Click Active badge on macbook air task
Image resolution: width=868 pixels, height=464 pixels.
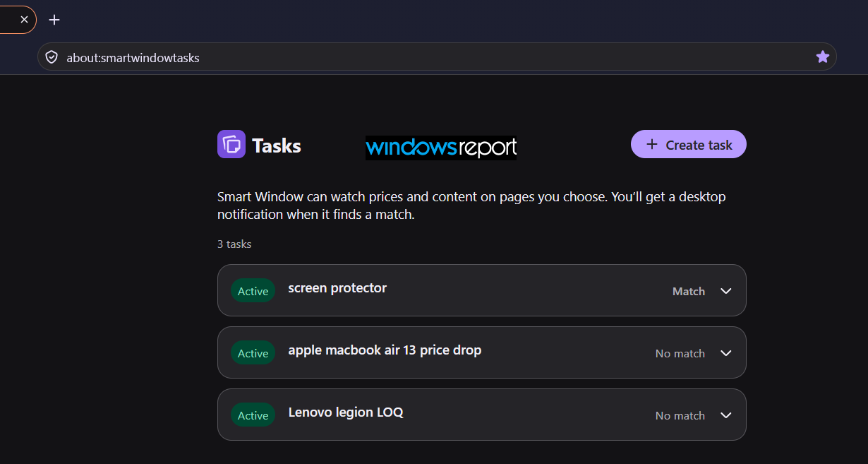[253, 353]
